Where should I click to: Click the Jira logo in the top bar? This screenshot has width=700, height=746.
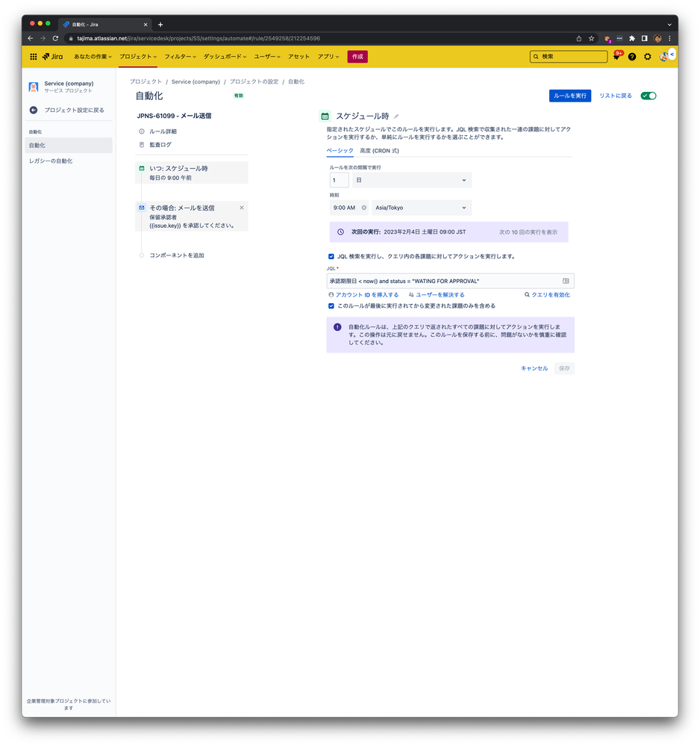[51, 56]
